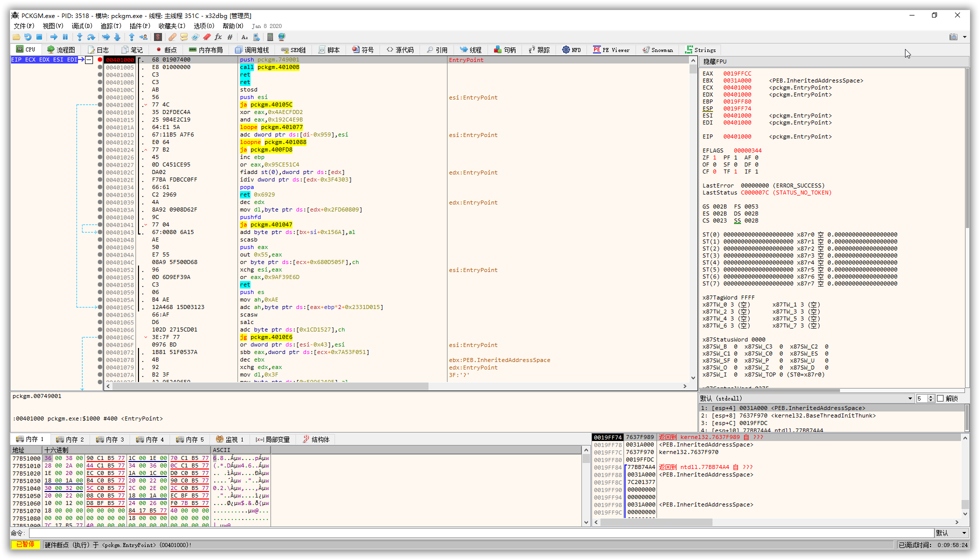Click the Open file folder icon
The image size is (980, 560).
pos(16,37)
